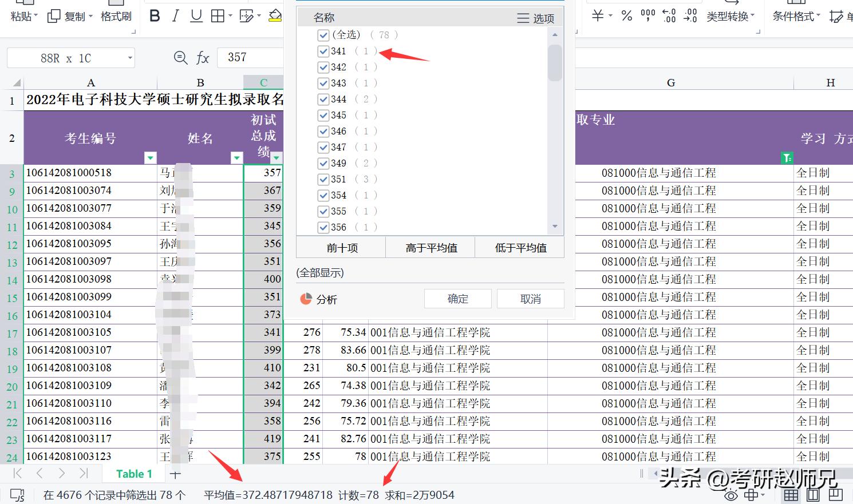This screenshot has width=853, height=504.
Task: Toggle the checkbox for value 349
Action: [x=323, y=163]
